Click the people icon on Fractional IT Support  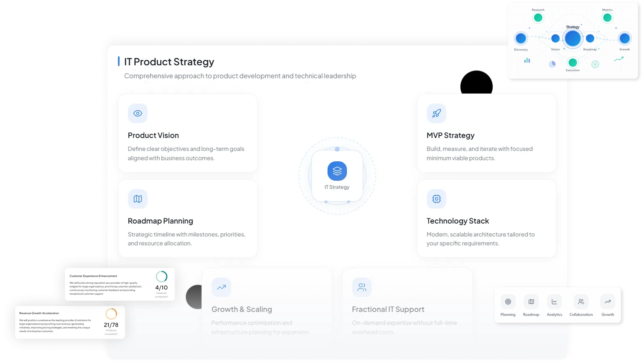click(x=362, y=287)
